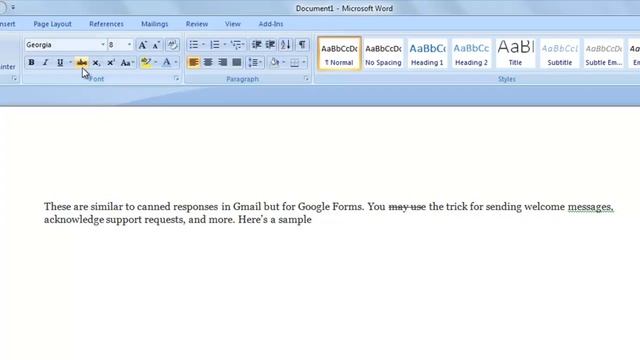Apply the paragraph Shading fill

275,62
